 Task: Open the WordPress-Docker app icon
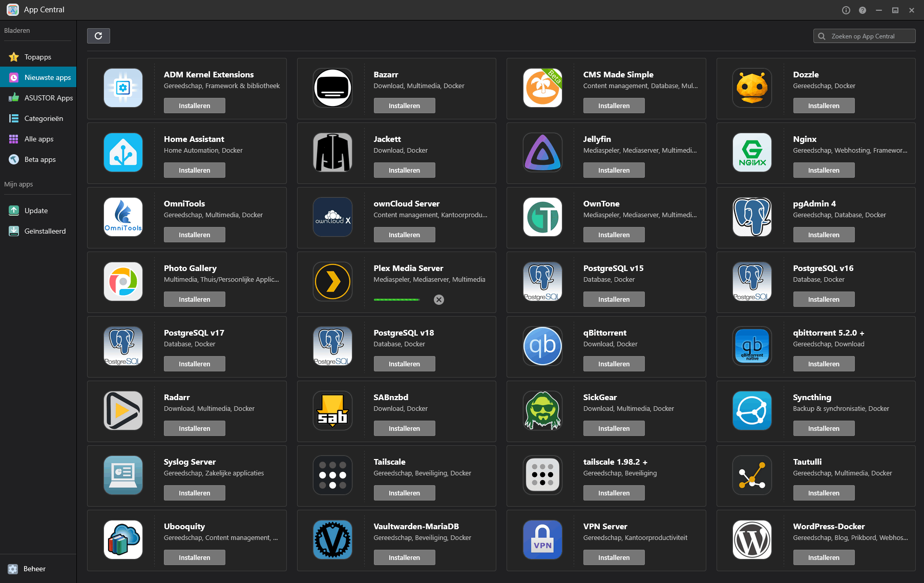coord(752,540)
